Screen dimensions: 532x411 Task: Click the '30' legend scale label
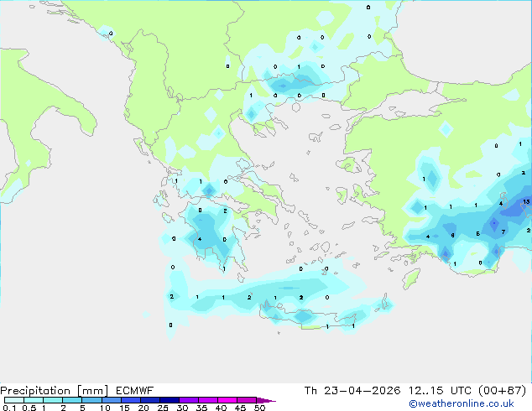pyautogui.click(x=182, y=408)
